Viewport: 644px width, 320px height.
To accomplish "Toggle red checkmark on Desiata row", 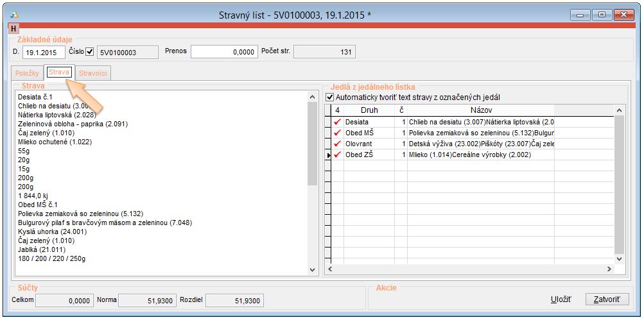I will coord(337,122).
